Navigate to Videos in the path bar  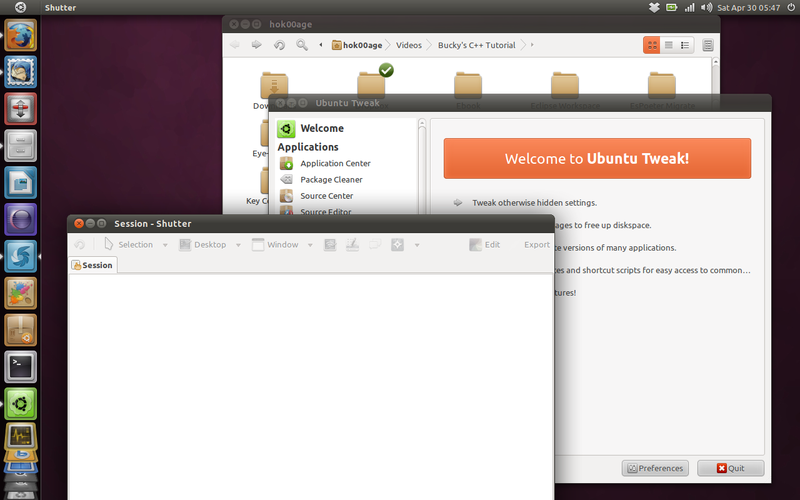[x=409, y=45]
